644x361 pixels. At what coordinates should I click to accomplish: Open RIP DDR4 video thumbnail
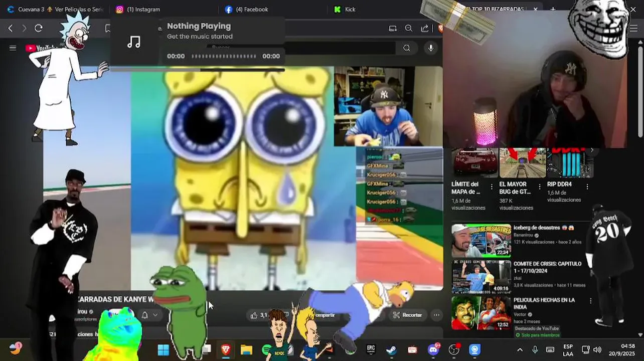tap(570, 162)
